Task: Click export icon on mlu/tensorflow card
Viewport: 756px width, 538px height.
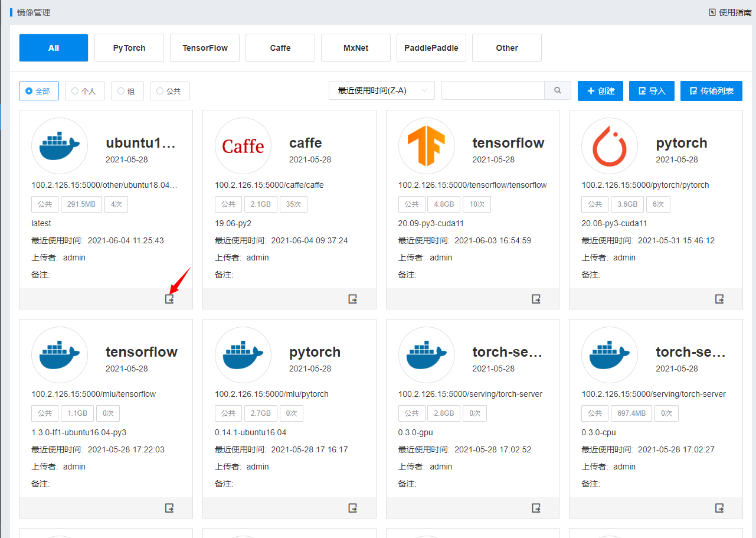Action: point(169,508)
